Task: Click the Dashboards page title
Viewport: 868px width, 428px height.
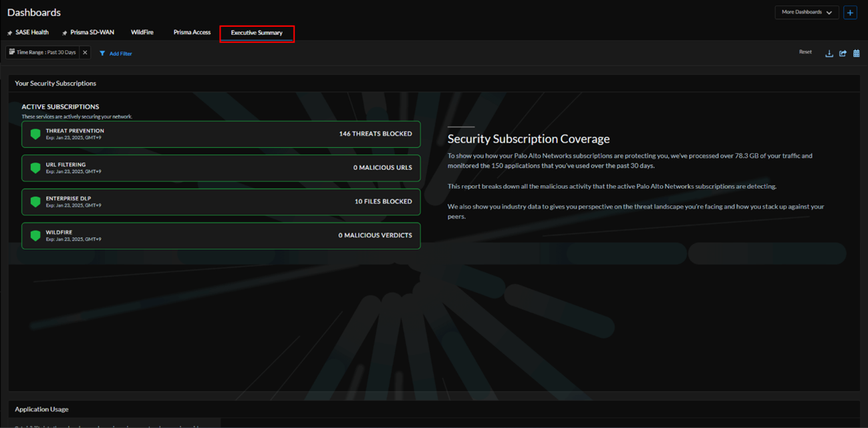Action: click(x=34, y=13)
